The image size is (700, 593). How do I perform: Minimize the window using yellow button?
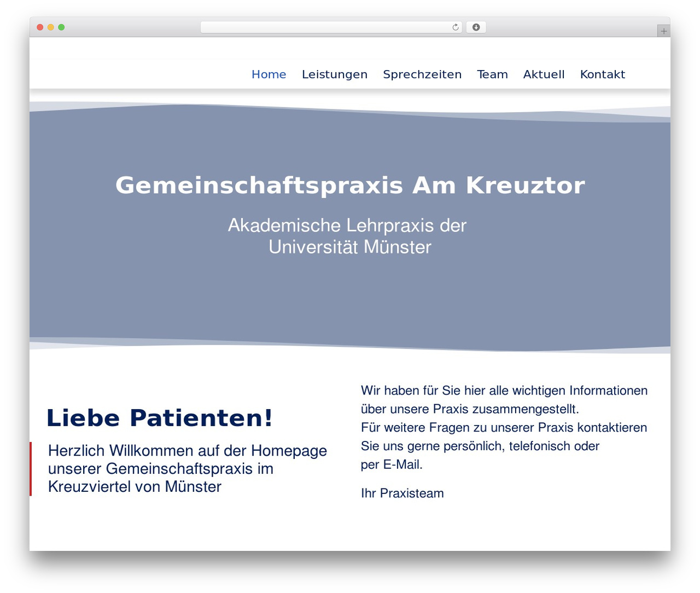tap(51, 27)
